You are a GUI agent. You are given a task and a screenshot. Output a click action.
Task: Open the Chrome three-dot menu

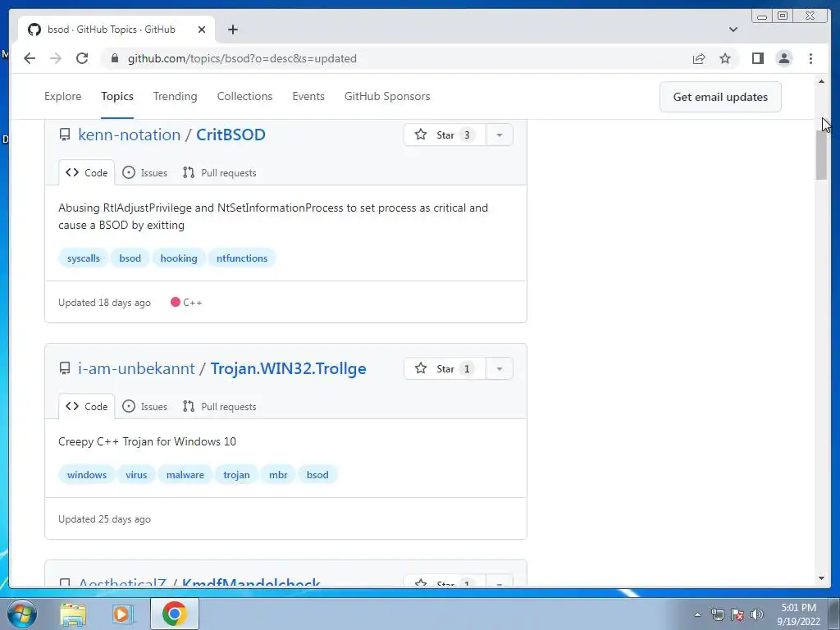click(x=810, y=58)
